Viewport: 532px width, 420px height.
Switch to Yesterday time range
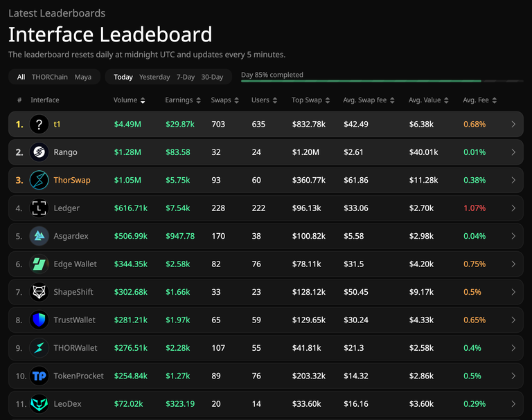[x=154, y=77]
